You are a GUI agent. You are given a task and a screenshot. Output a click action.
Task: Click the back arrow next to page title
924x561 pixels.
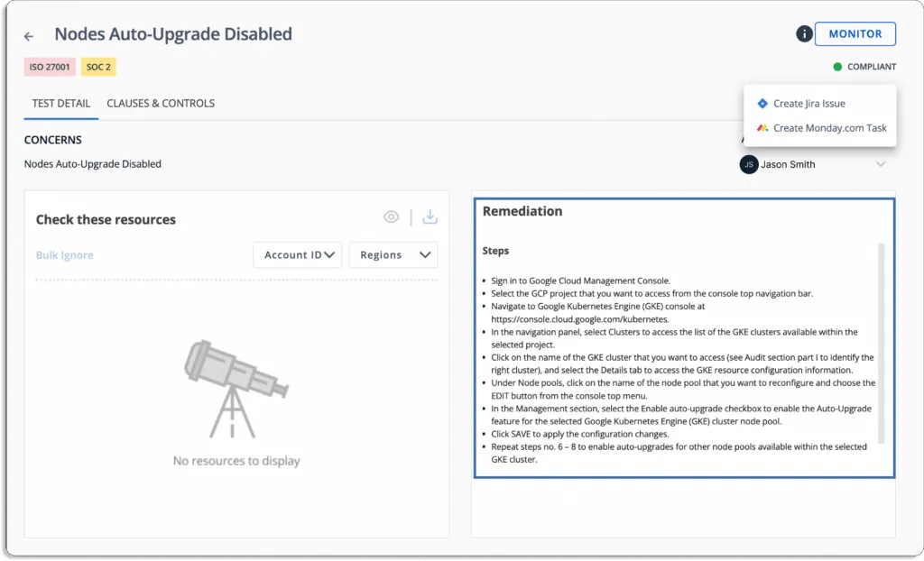click(28, 36)
